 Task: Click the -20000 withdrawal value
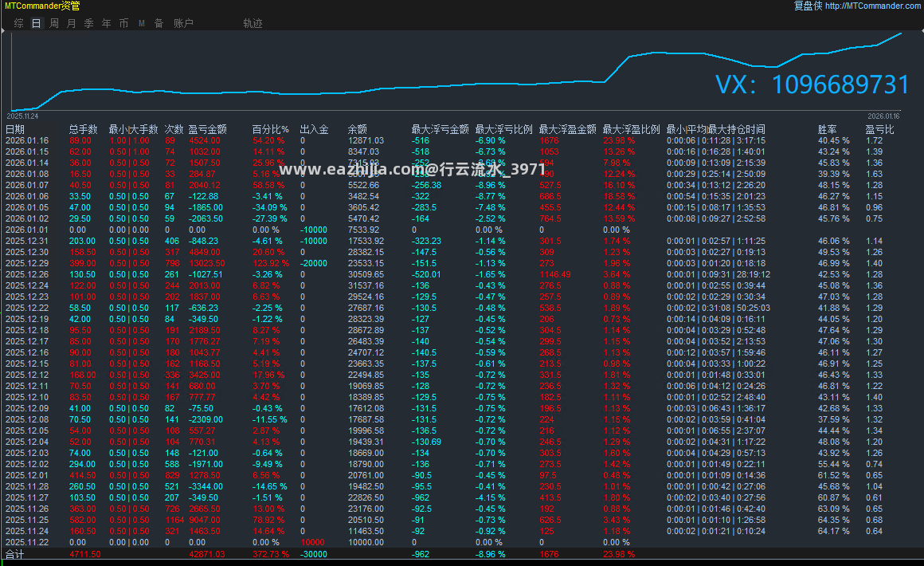tap(314, 264)
